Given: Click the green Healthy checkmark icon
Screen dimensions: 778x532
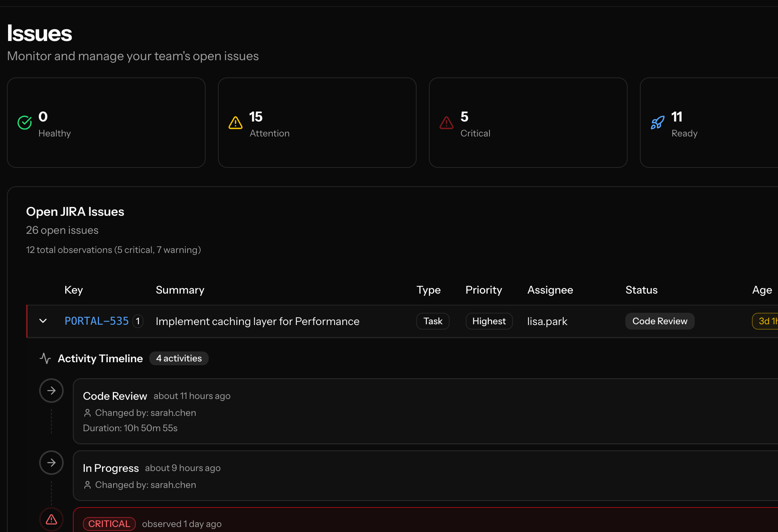Looking at the screenshot, I should [x=25, y=123].
